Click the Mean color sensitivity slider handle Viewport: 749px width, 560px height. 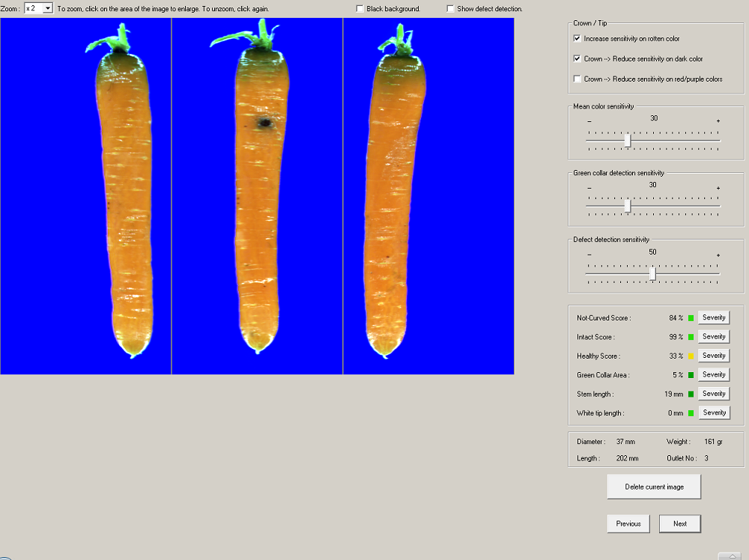pos(628,140)
